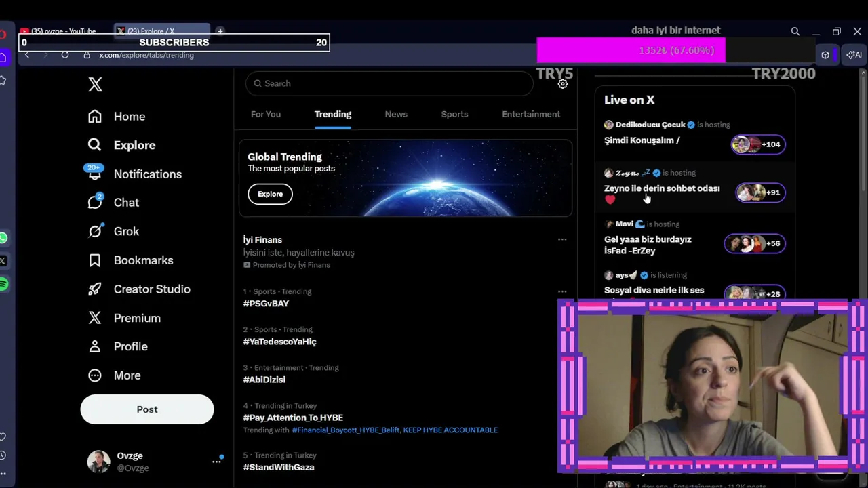Switch to the YouTube browser tab

[x=62, y=31]
